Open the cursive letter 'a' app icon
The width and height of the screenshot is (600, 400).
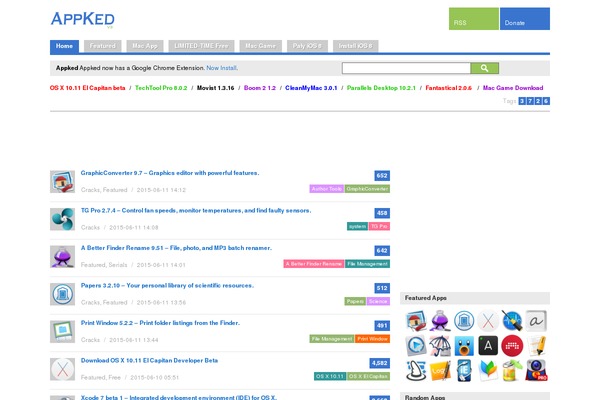(x=536, y=321)
